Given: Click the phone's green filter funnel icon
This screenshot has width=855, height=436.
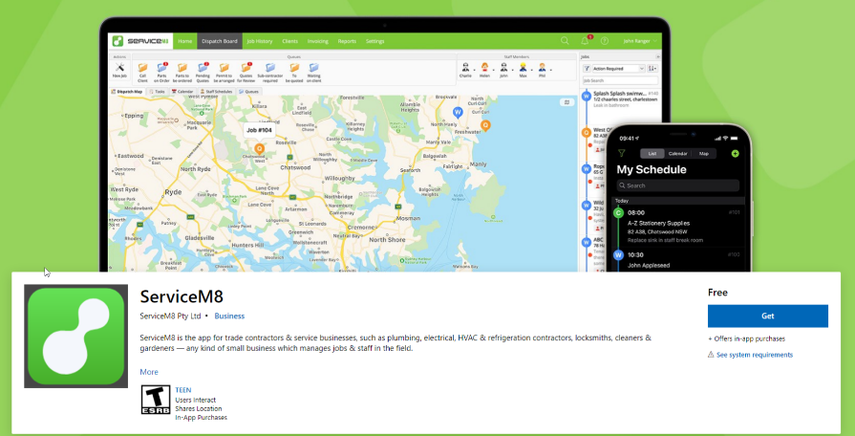Looking at the screenshot, I should pos(621,154).
